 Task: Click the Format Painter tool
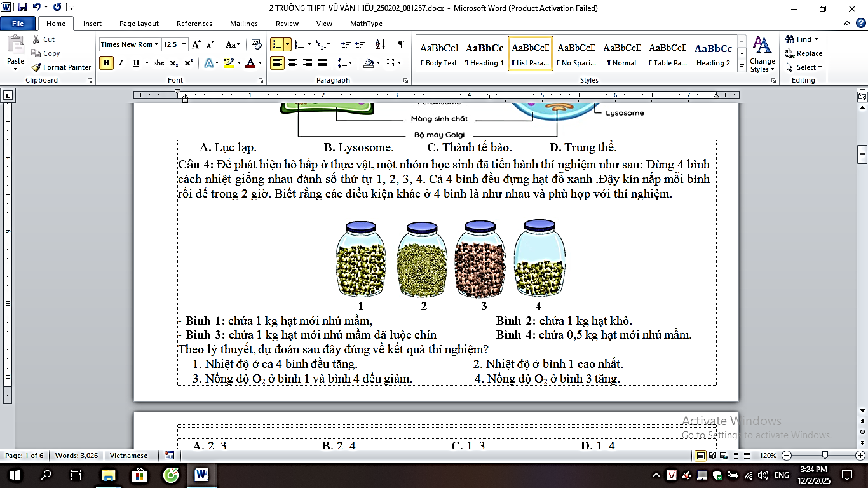pos(62,67)
